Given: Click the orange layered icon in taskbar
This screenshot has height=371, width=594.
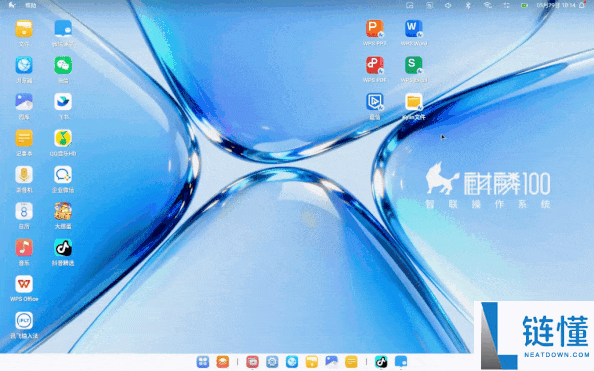Looking at the screenshot, I should (x=223, y=362).
